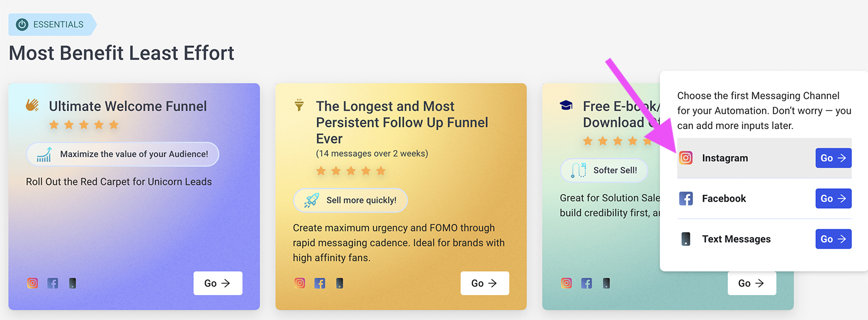Image resolution: width=868 pixels, height=320 pixels.
Task: Choose Go for Instagram channel
Action: [833, 158]
